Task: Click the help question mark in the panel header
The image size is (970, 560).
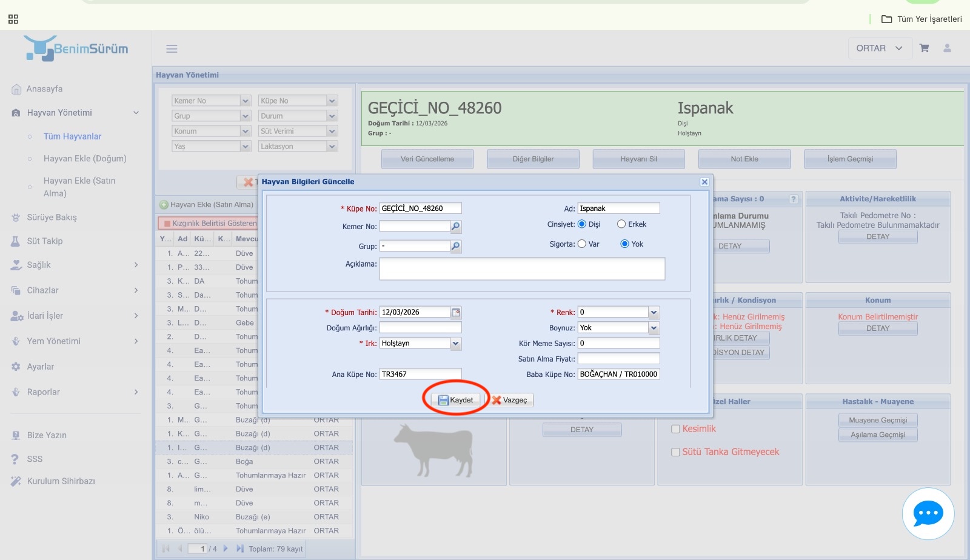Action: [794, 199]
